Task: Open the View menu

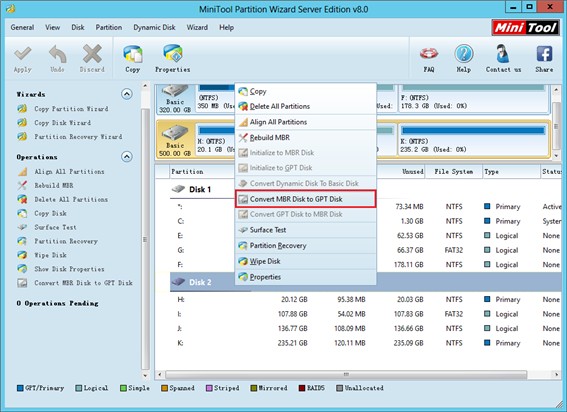Action: pyautogui.click(x=52, y=27)
